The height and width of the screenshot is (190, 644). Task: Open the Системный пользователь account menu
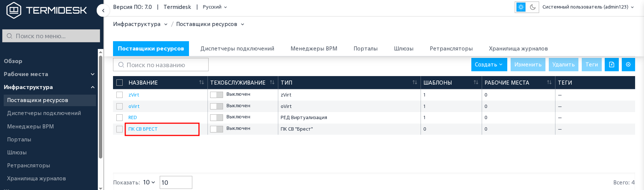click(x=588, y=7)
